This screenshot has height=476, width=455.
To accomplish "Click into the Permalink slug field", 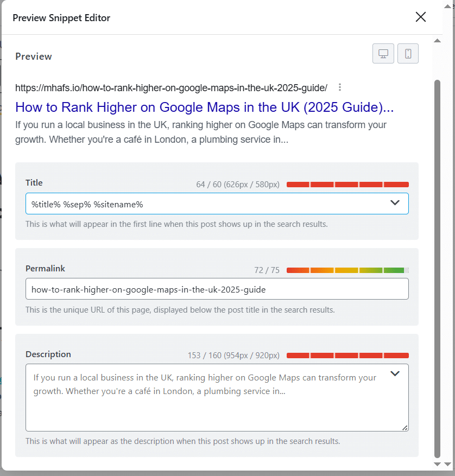I will pyautogui.click(x=217, y=289).
